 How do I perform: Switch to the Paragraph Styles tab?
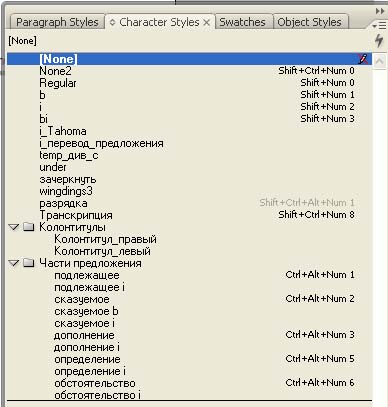(57, 22)
